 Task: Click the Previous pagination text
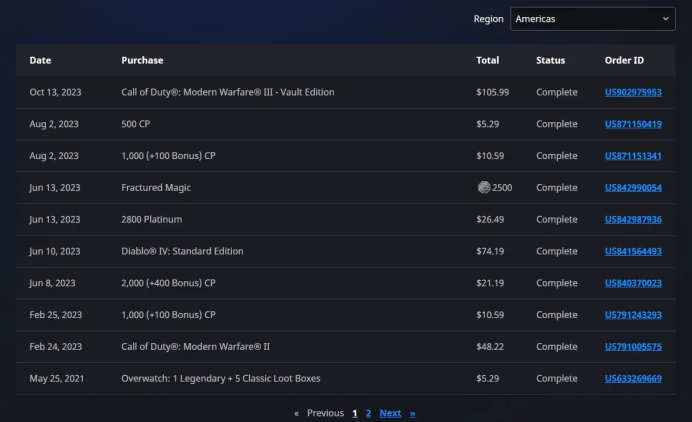coord(325,413)
